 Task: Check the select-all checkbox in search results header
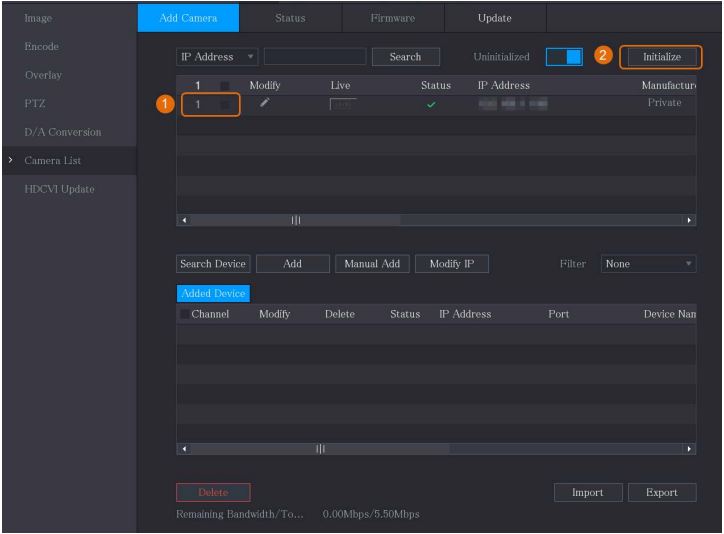(224, 85)
